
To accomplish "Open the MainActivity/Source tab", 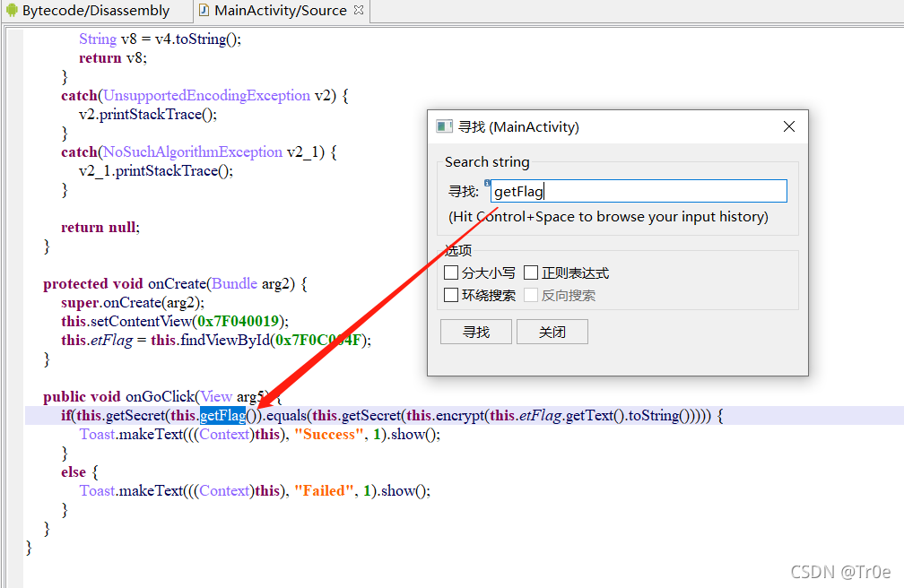I will 280,11.
